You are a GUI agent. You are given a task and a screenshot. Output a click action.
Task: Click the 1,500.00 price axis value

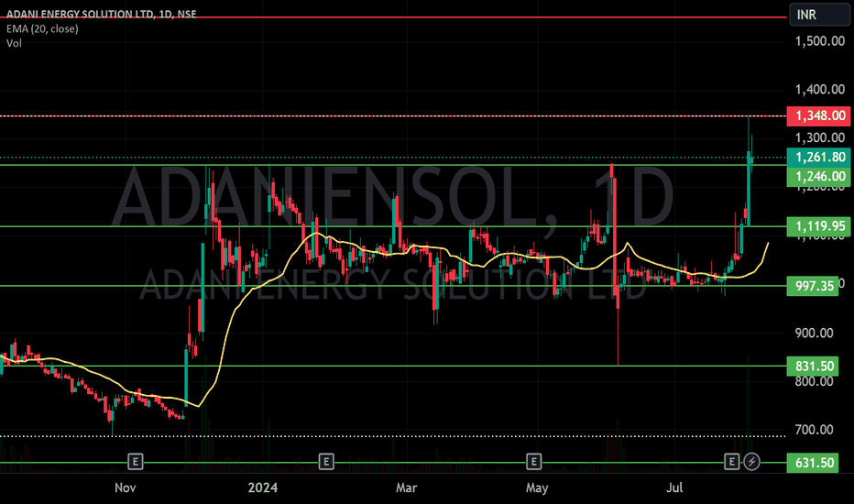(820, 41)
